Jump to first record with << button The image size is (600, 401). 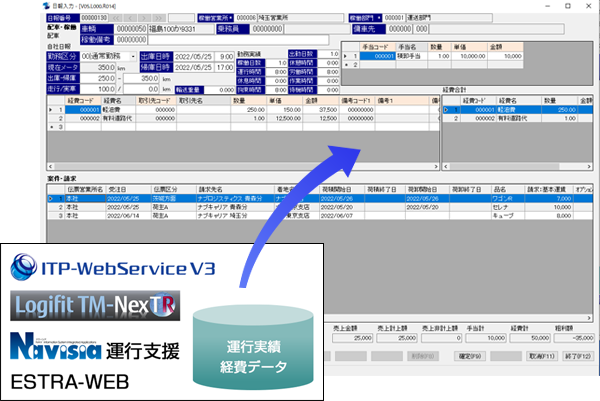(117, 18)
